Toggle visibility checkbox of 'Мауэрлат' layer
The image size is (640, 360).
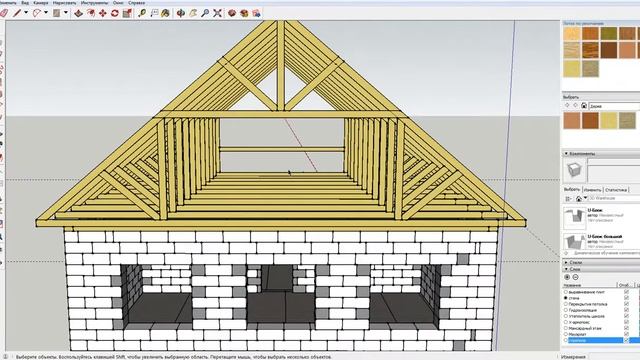(626, 334)
